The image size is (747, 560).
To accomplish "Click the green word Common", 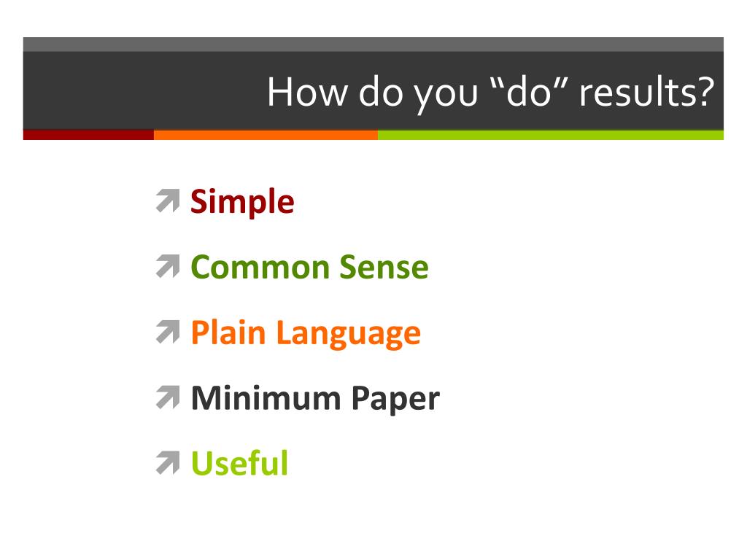I will 260,267.
